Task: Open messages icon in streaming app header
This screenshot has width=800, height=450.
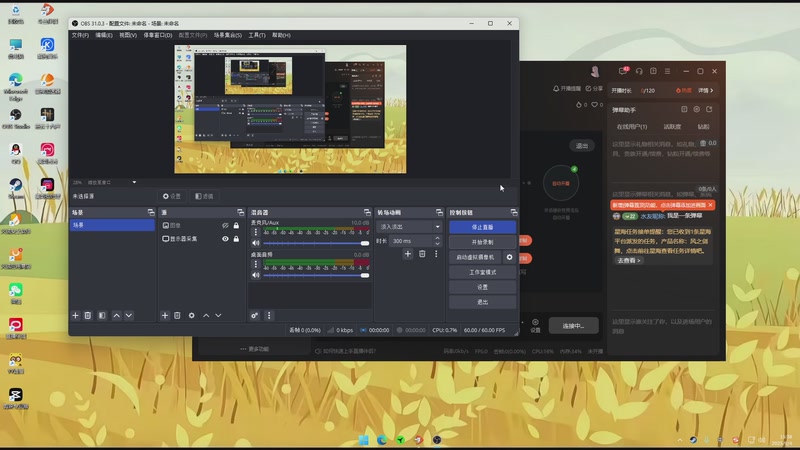Action: pos(623,71)
